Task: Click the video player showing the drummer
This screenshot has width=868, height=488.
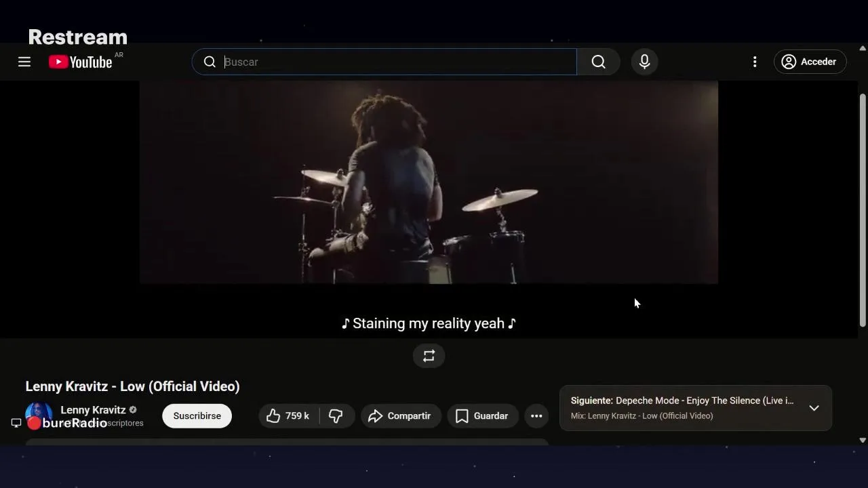Action: [x=429, y=182]
